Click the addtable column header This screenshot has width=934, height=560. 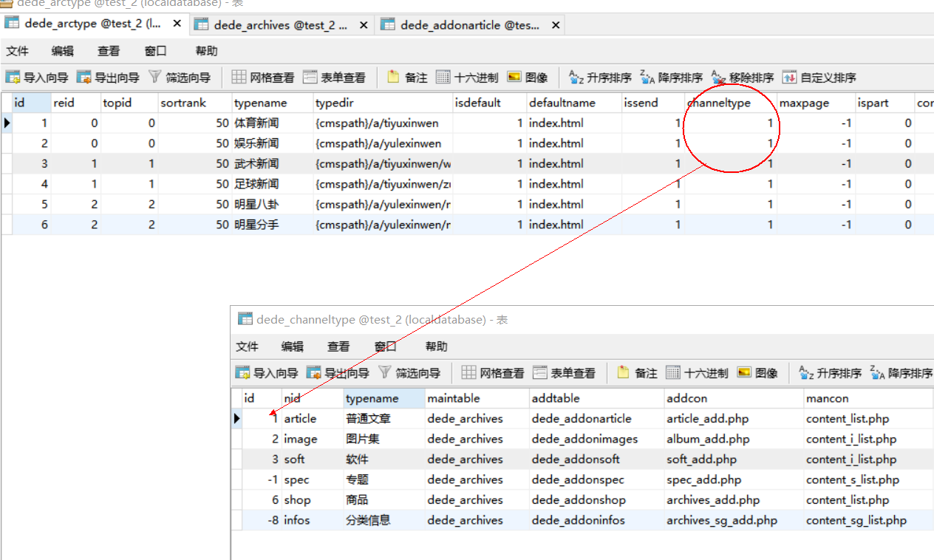(x=556, y=398)
